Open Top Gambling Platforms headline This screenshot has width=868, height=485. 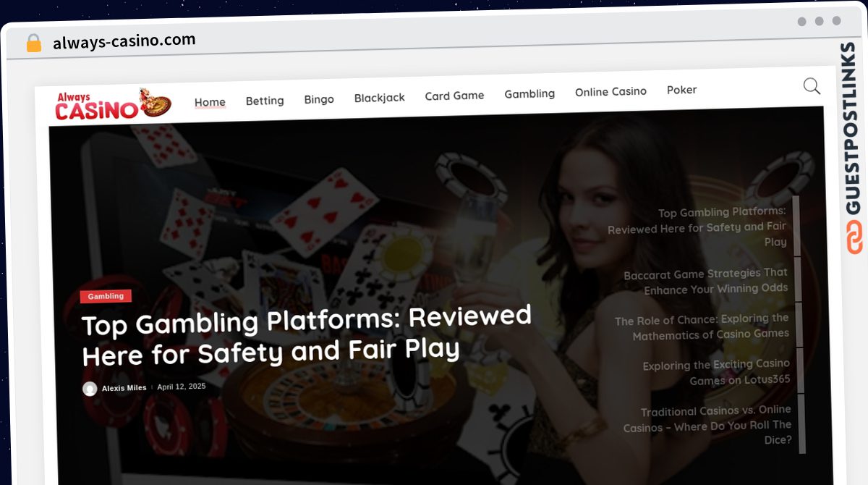[307, 336]
